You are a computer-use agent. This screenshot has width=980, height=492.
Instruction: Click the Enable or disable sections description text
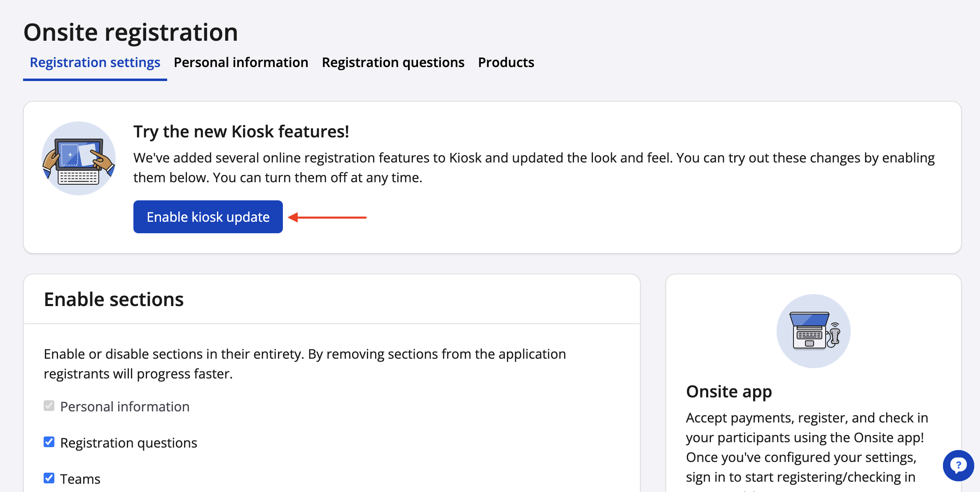(x=305, y=364)
